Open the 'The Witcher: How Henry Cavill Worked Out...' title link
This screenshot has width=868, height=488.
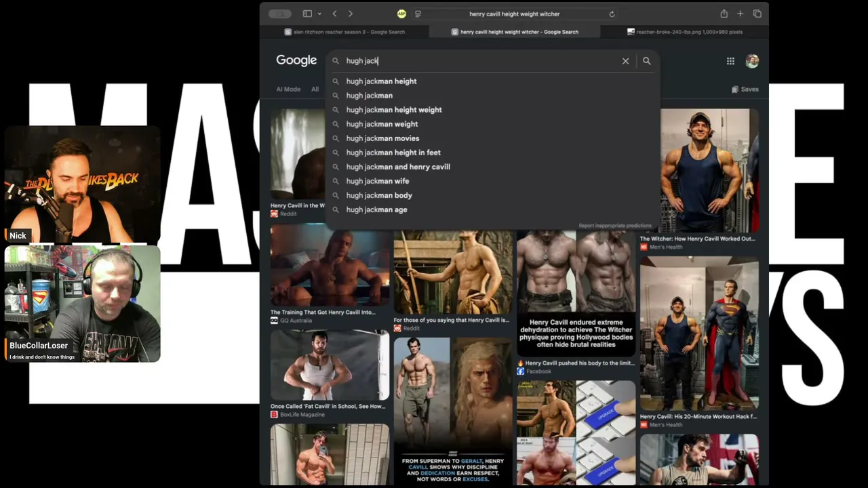coord(698,239)
